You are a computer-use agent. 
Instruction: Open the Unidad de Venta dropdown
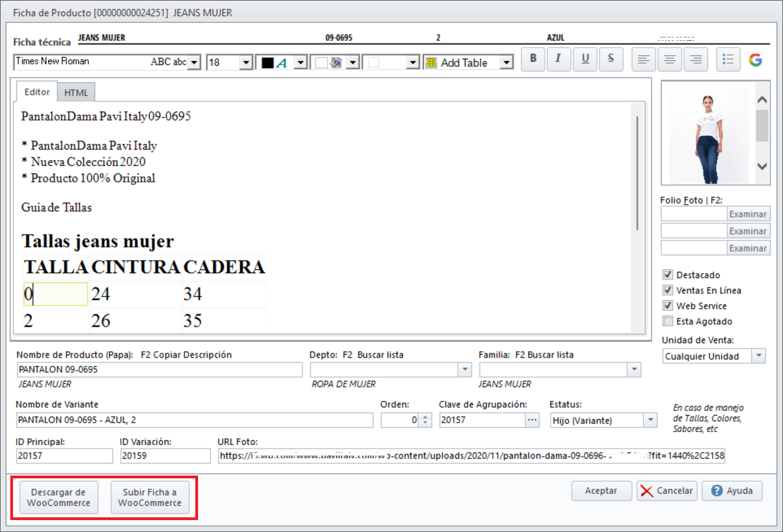click(759, 356)
